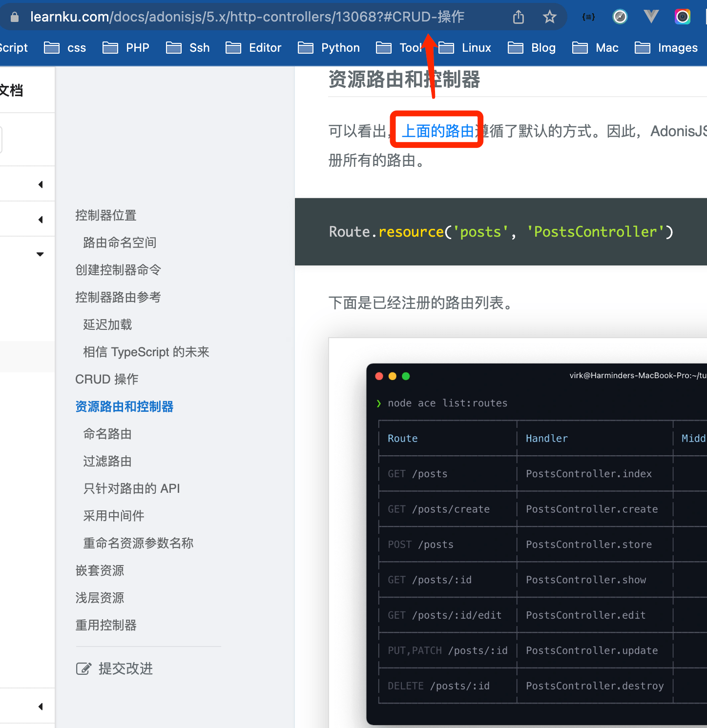Open the Ssh bookmarks folder
Screen dimensions: 707x728
coord(188,48)
